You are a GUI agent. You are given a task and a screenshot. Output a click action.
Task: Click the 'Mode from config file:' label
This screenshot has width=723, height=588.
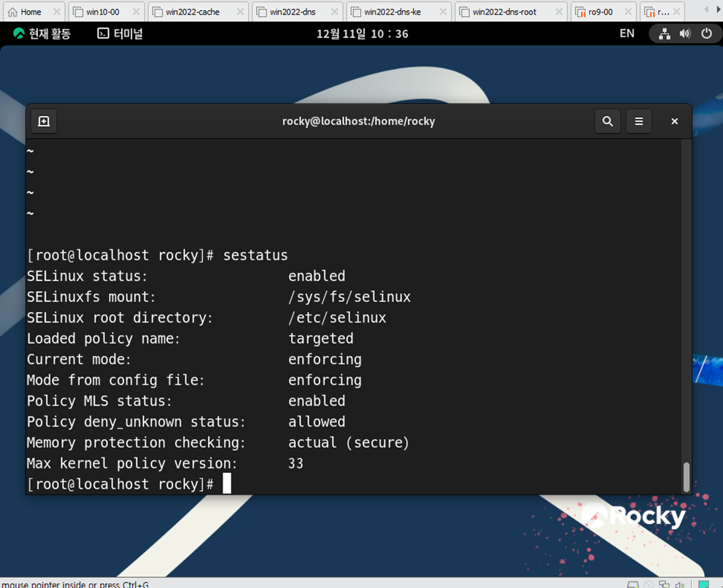click(116, 380)
